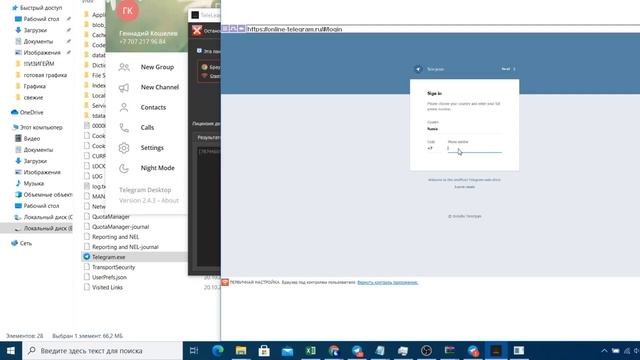This screenshot has height=360, width=640.
Task: Click the +7 country code field
Action: click(x=434, y=149)
